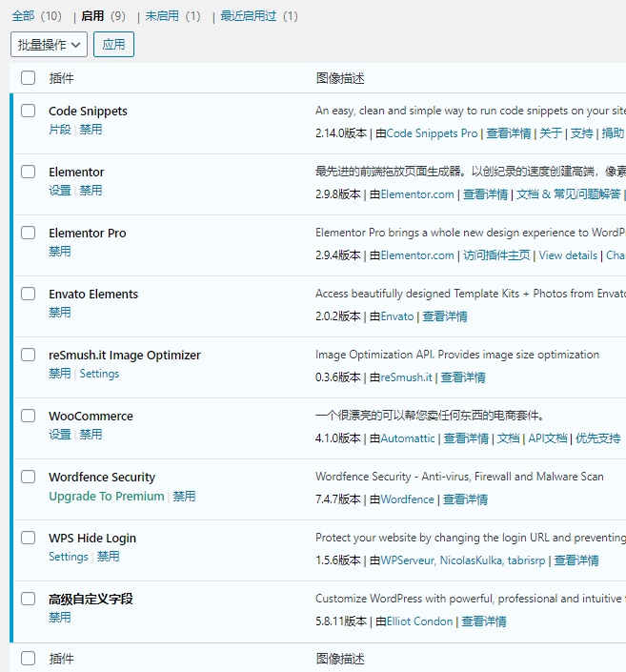626x672 pixels.
Task: Open 设置 link under Elementor
Action: tap(60, 191)
